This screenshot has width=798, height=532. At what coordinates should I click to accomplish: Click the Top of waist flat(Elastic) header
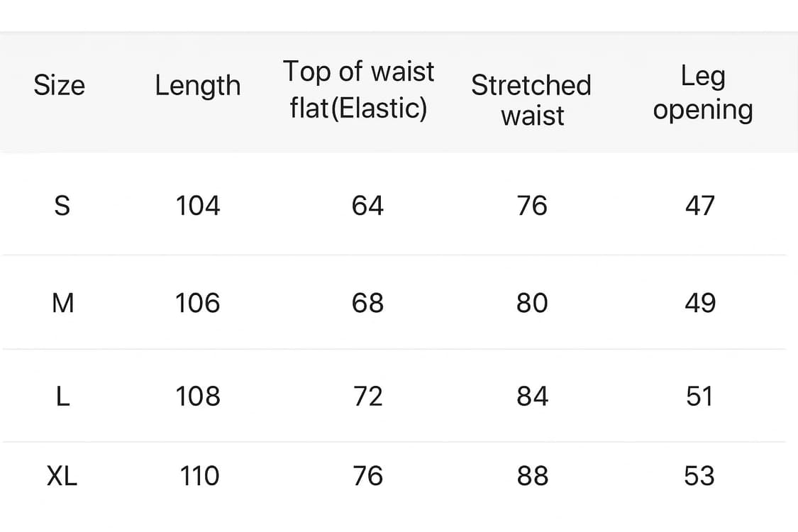(x=358, y=89)
